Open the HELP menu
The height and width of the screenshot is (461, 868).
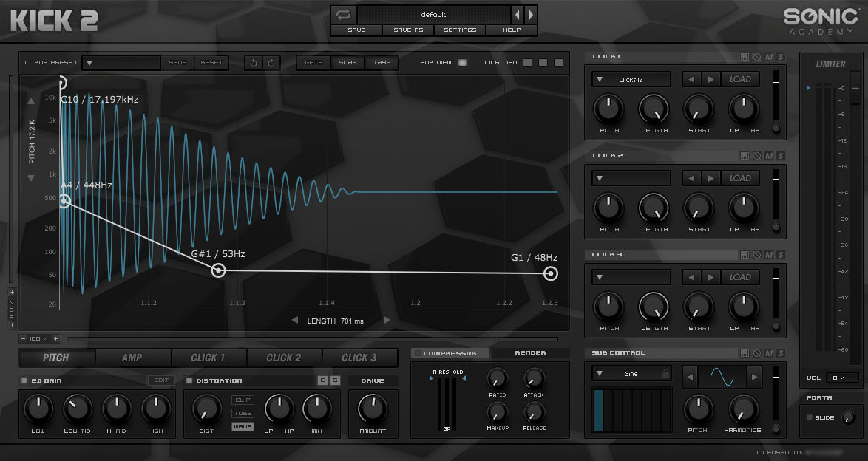coord(512,30)
